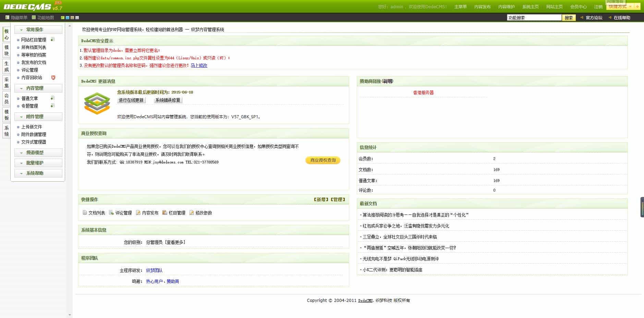The width and height of the screenshot is (644, 318).
Task: Open 主菜单 in the top navigation
Action: point(460,7)
